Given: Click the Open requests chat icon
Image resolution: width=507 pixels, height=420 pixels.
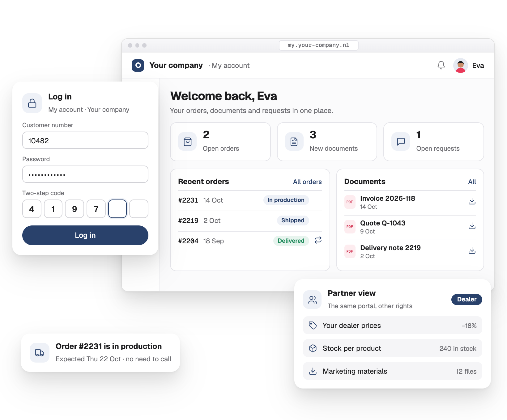Looking at the screenshot, I should (401, 142).
